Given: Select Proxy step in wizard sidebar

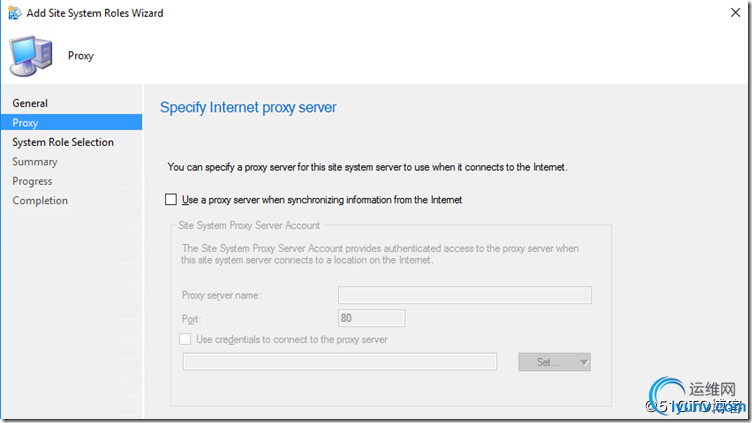Looking at the screenshot, I should pyautogui.click(x=26, y=123).
